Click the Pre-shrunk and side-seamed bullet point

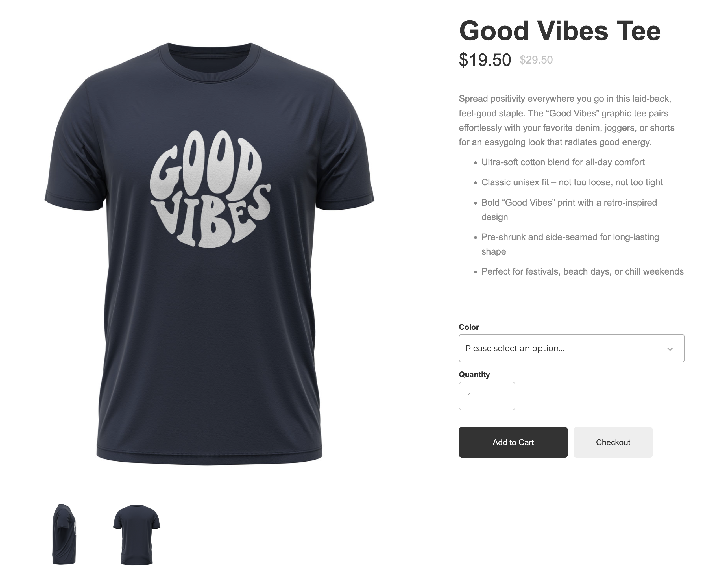(x=570, y=244)
